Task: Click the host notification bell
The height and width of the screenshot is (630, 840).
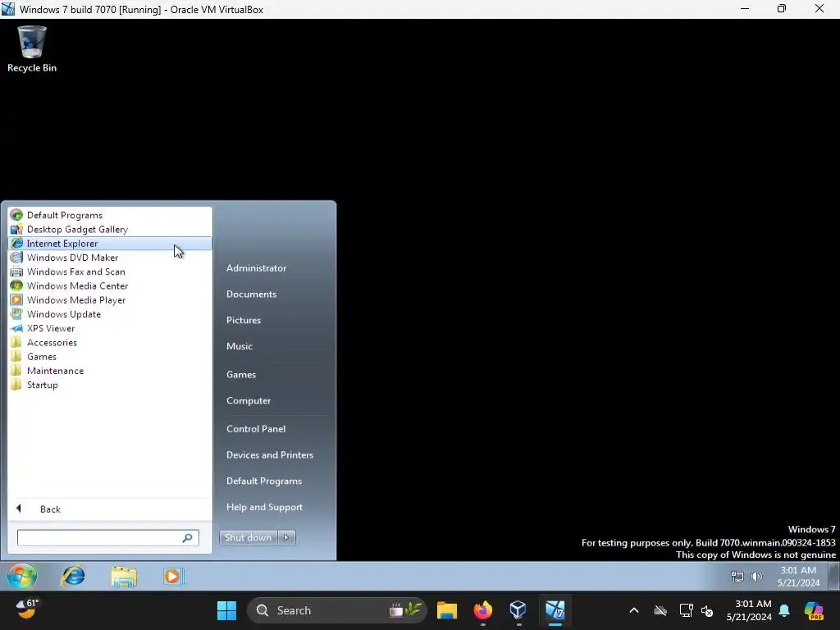Action: [784, 610]
